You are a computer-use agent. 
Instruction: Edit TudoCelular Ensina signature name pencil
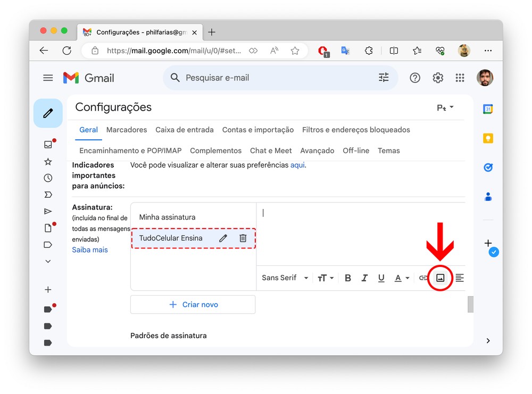(x=223, y=238)
